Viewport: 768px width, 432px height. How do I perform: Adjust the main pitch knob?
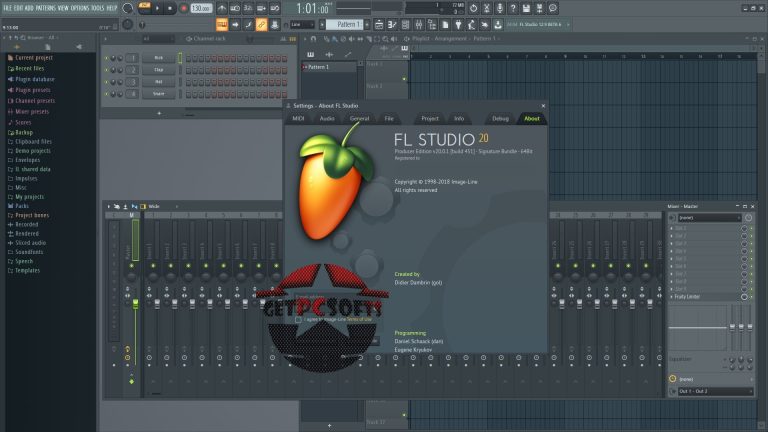click(127, 24)
